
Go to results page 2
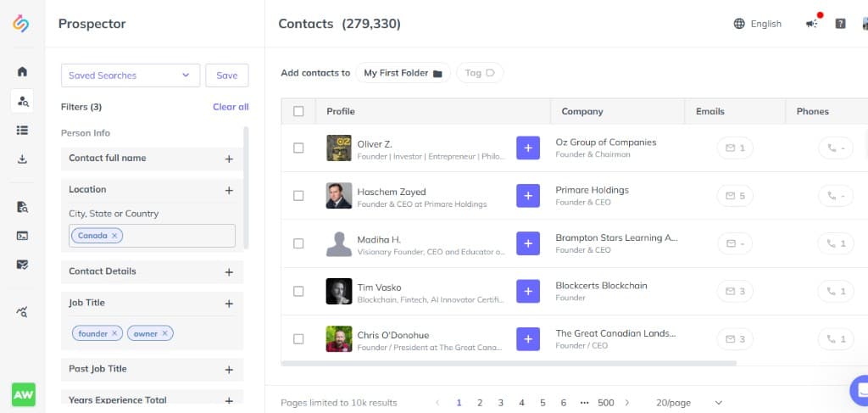point(480,403)
